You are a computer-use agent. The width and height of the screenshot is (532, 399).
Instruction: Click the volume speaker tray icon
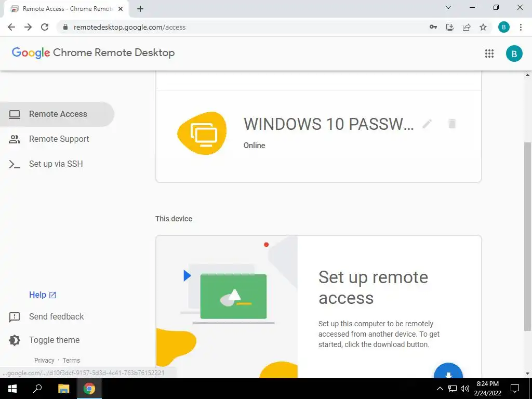[465, 389]
